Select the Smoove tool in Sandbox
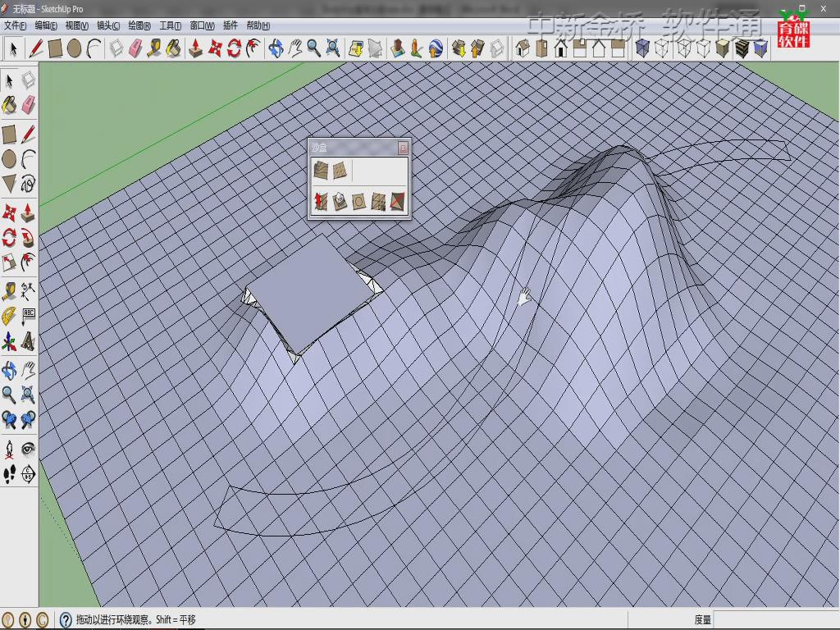The height and width of the screenshot is (630, 840). 321,202
